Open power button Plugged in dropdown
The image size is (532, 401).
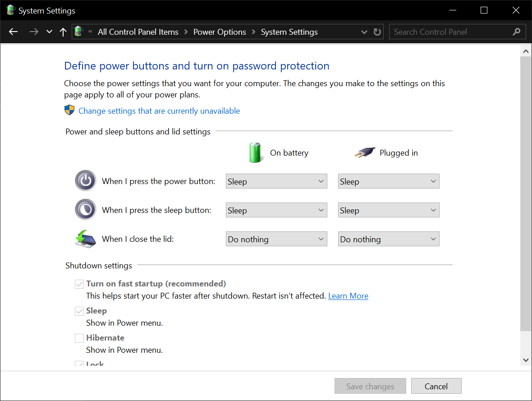coord(389,181)
